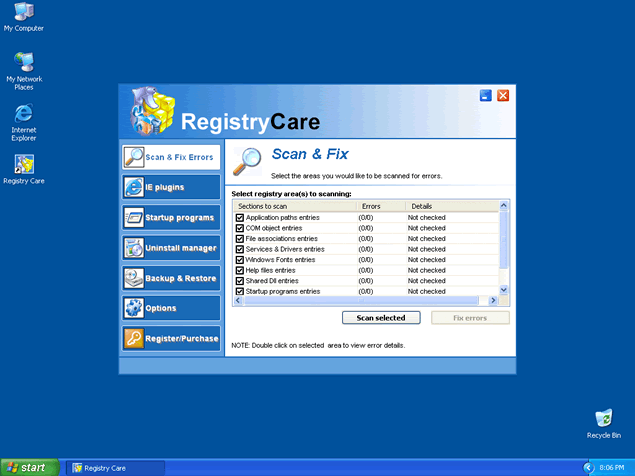
Task: Click the Backup & Restore icon
Action: [134, 278]
